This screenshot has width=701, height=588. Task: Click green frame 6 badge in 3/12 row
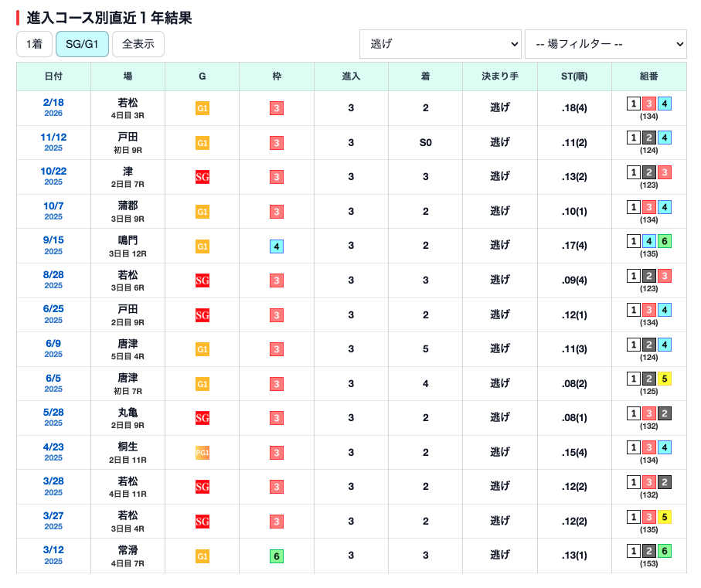point(277,556)
